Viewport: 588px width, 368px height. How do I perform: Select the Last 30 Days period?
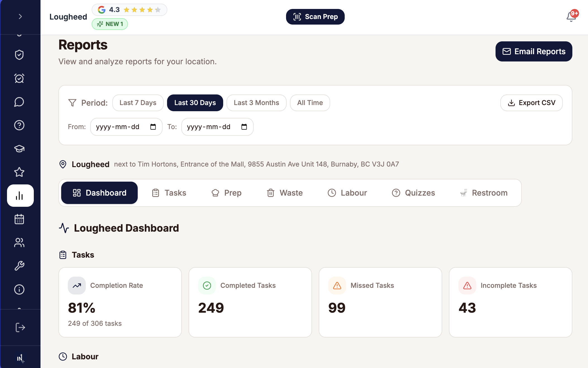pos(195,103)
